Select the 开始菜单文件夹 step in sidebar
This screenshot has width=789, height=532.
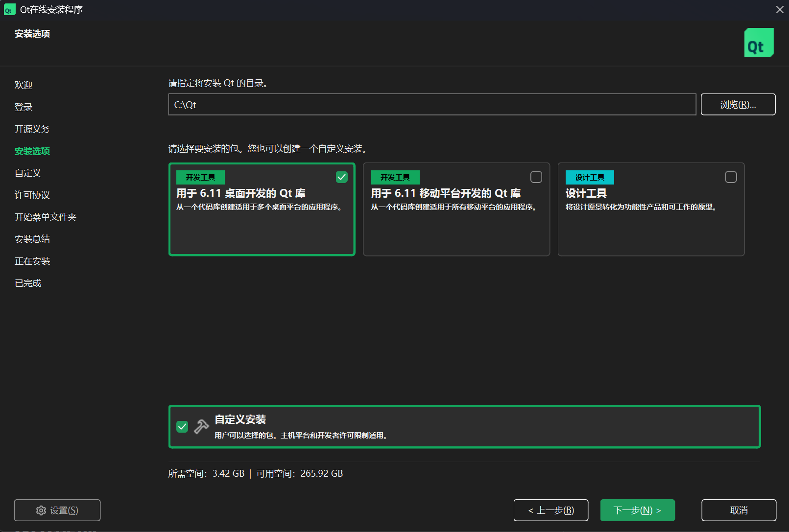(x=46, y=217)
